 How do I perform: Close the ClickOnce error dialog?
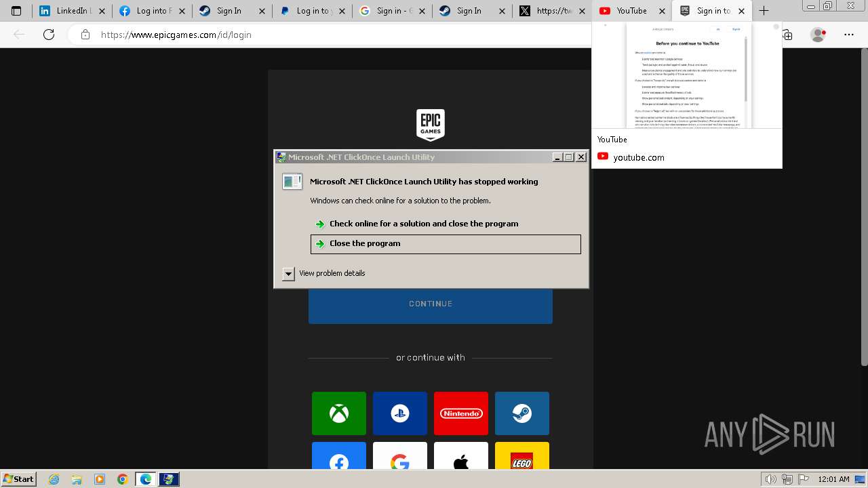(581, 157)
